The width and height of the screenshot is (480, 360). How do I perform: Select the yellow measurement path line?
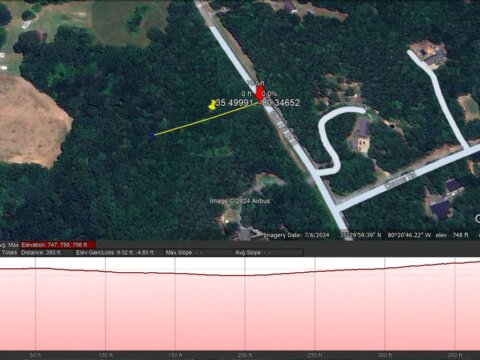tap(206, 119)
